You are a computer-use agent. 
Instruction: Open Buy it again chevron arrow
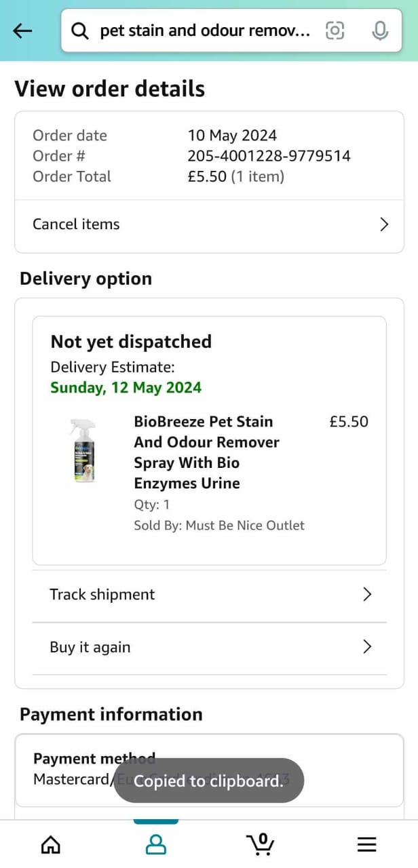[367, 647]
